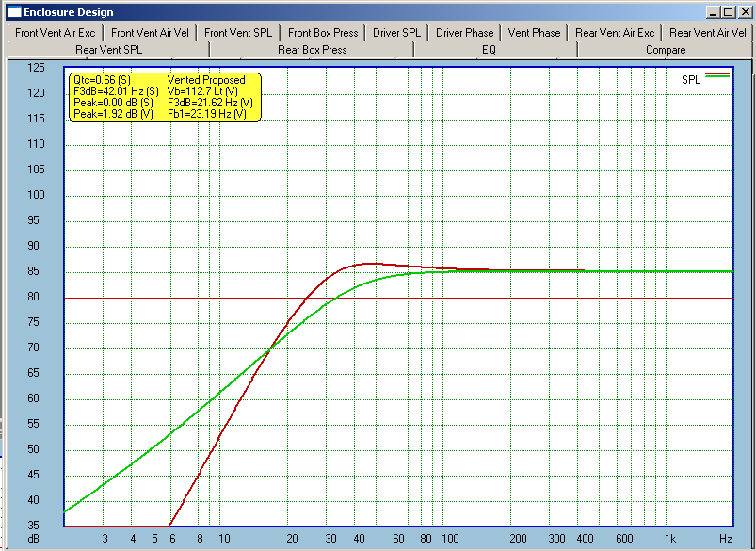Switch to the Compare tab
This screenshot has width=756, height=551.
tap(665, 50)
